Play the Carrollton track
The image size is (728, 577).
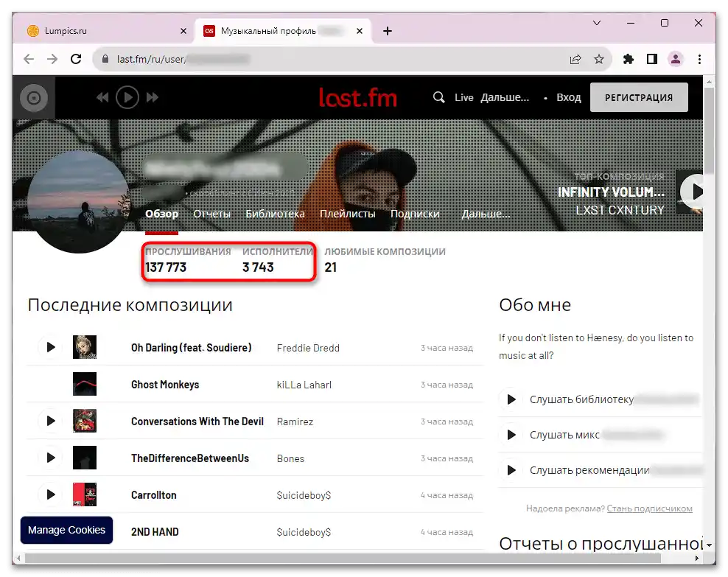pyautogui.click(x=51, y=495)
